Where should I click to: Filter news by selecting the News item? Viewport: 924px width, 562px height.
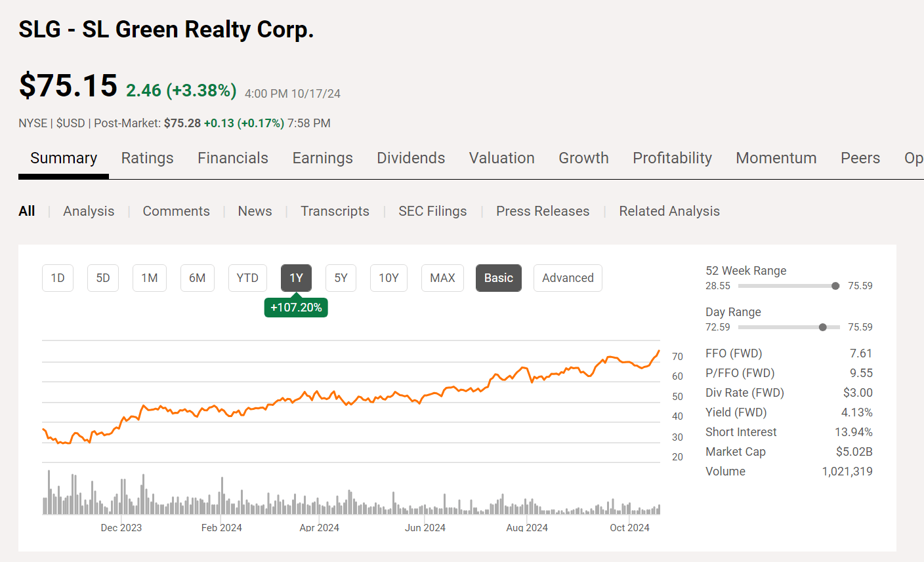coord(255,211)
